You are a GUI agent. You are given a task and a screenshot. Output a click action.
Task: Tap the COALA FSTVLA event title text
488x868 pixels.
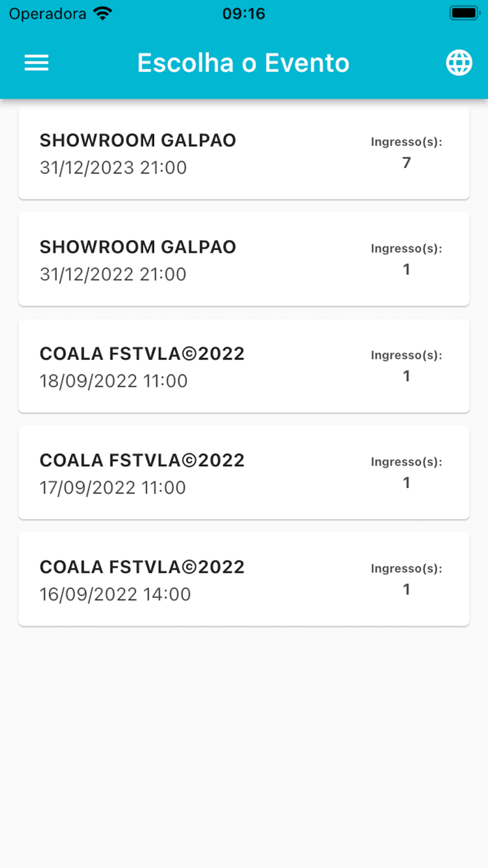[x=142, y=354]
